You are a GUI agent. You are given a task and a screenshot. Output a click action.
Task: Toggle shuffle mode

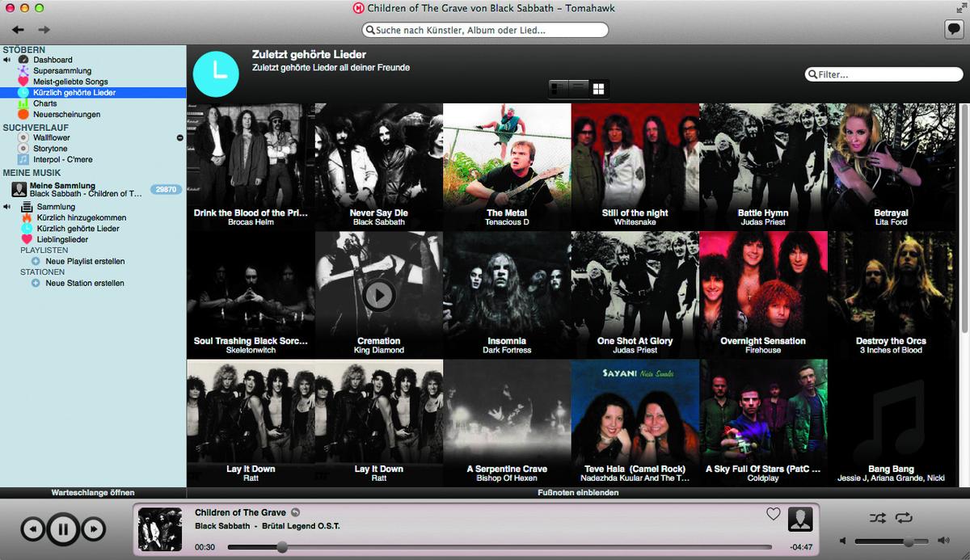click(x=877, y=517)
